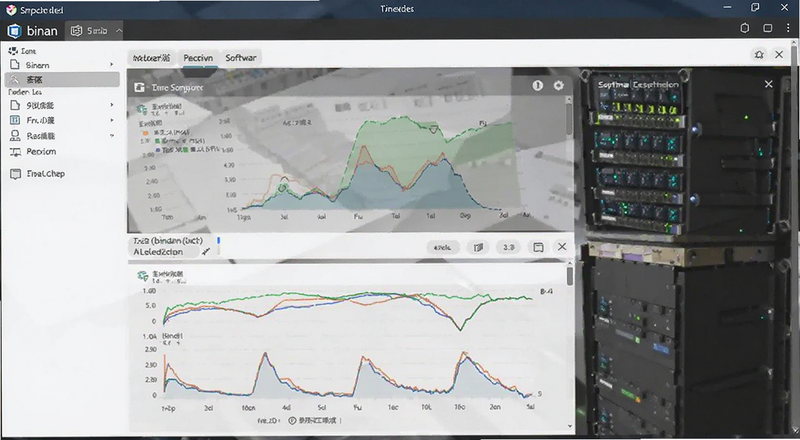Click the Doden Les section label
Image resolution: width=800 pixels, height=440 pixels.
pyautogui.click(x=24, y=92)
